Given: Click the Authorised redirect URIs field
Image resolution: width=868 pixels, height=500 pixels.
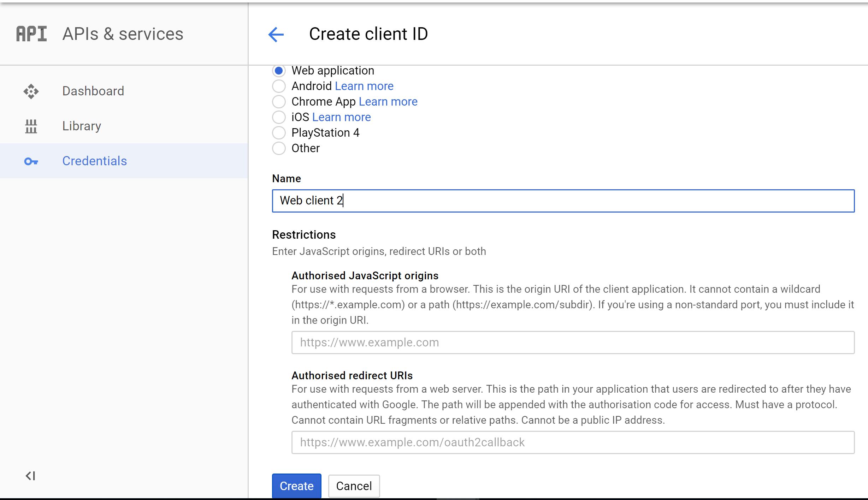Looking at the screenshot, I should pos(572,442).
